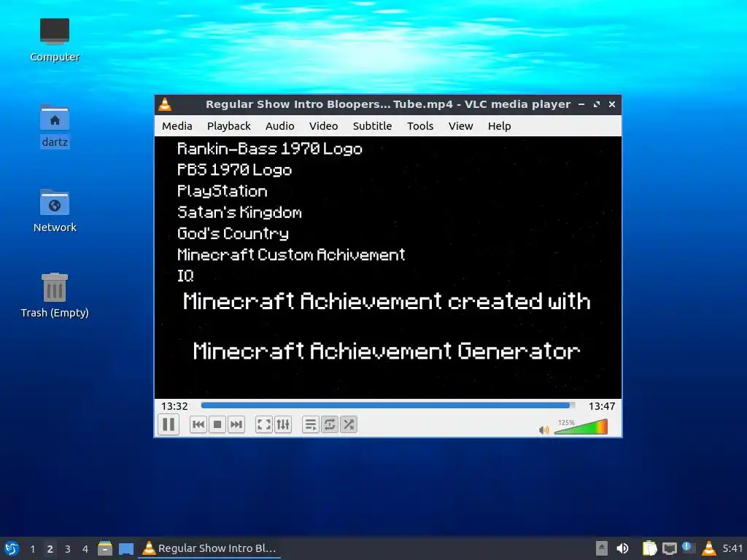Select the Network desktop icon

click(55, 211)
